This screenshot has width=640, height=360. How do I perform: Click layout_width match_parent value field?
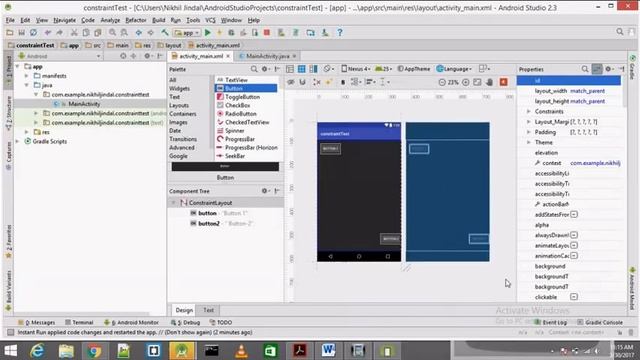pyautogui.click(x=588, y=91)
